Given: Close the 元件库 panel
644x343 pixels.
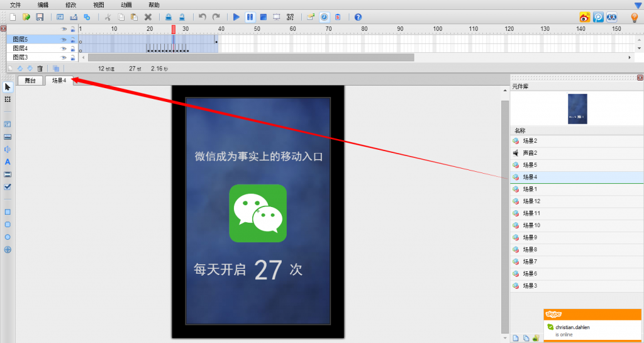Looking at the screenshot, I should [x=640, y=77].
